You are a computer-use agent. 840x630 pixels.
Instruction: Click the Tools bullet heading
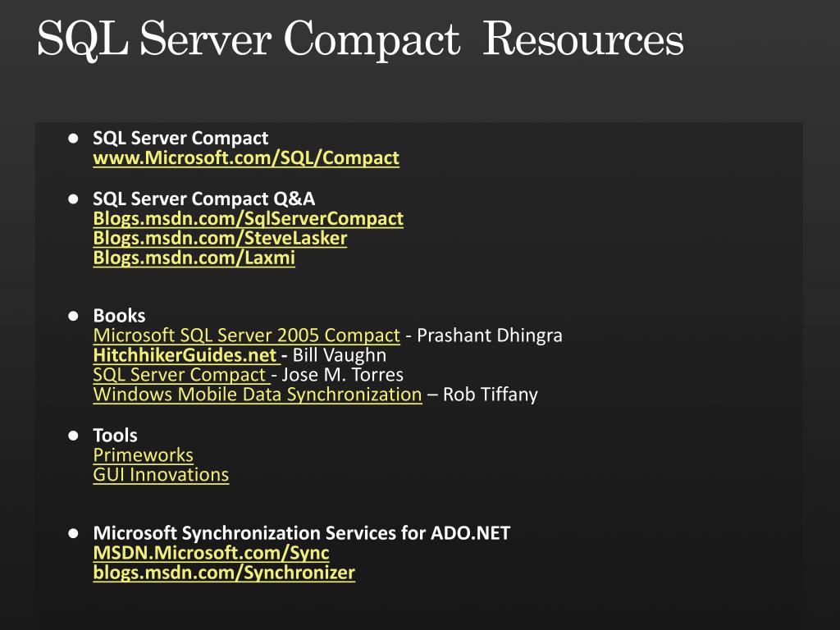[x=115, y=435]
